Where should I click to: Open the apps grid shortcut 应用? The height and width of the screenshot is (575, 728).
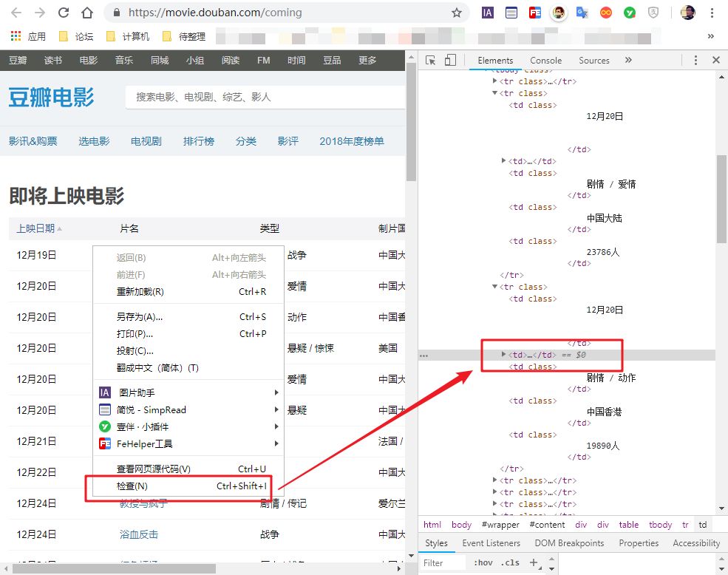pyautogui.click(x=28, y=36)
